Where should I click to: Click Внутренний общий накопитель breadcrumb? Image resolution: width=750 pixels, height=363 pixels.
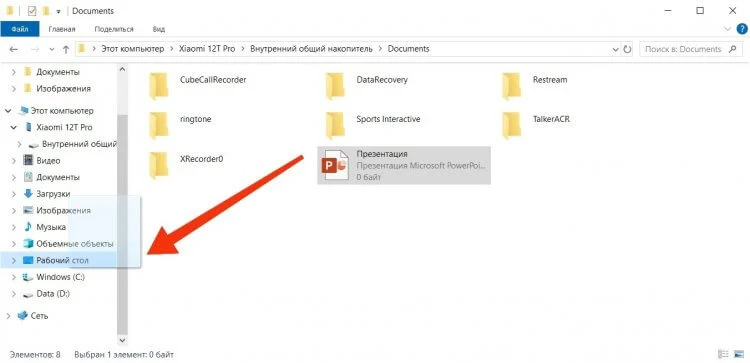(311, 49)
